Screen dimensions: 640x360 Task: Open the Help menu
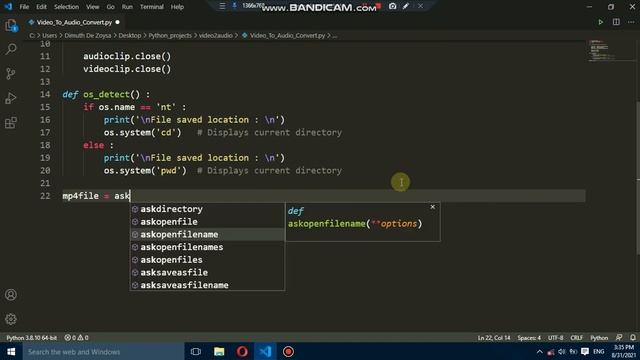(x=177, y=7)
